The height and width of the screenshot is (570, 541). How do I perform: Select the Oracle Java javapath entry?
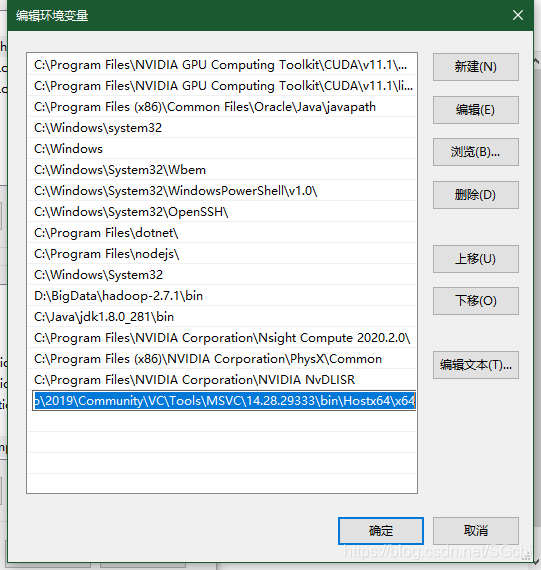pos(222,107)
